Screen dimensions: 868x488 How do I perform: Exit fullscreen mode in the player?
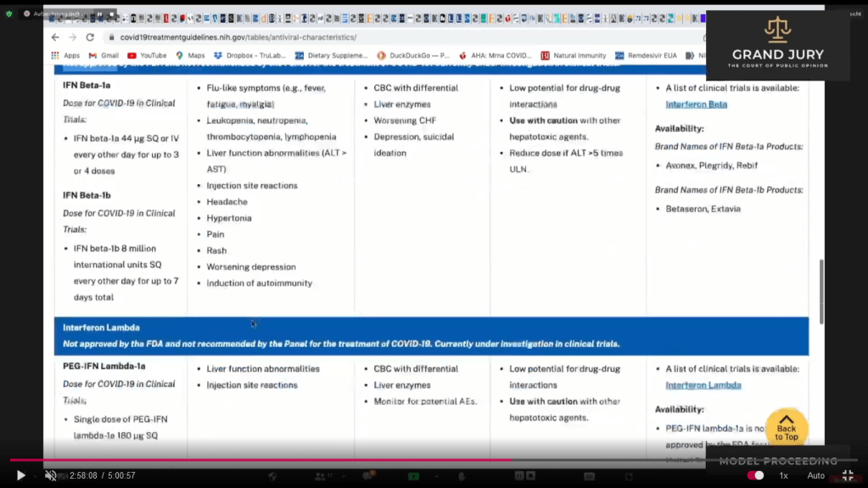point(847,476)
